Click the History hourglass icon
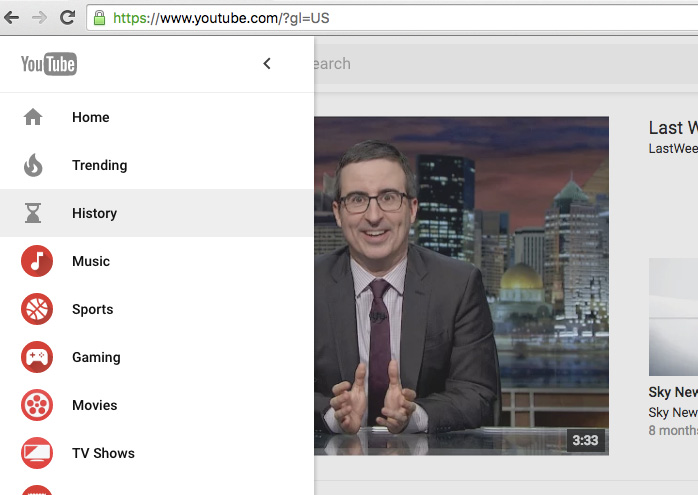698x495 pixels. 33,213
